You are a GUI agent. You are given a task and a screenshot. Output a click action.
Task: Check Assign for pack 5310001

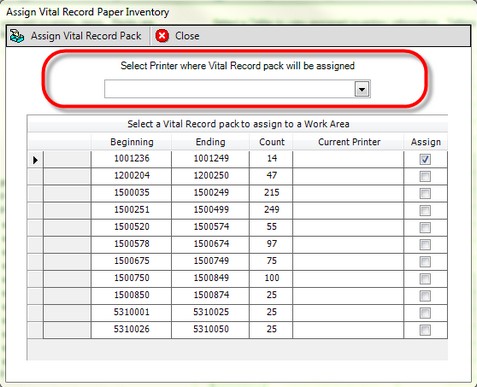click(425, 313)
